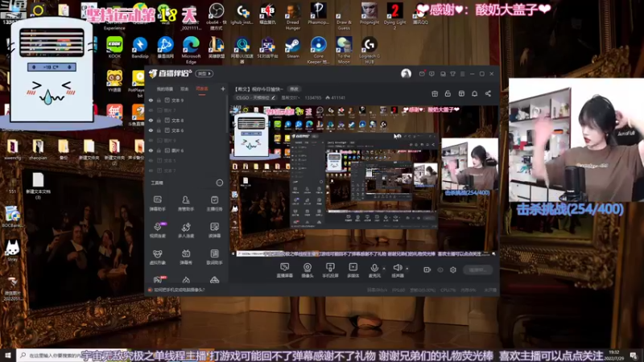644x362 pixels.
Task: Toggle lock on 文本 8 layer
Action: (x=159, y=120)
